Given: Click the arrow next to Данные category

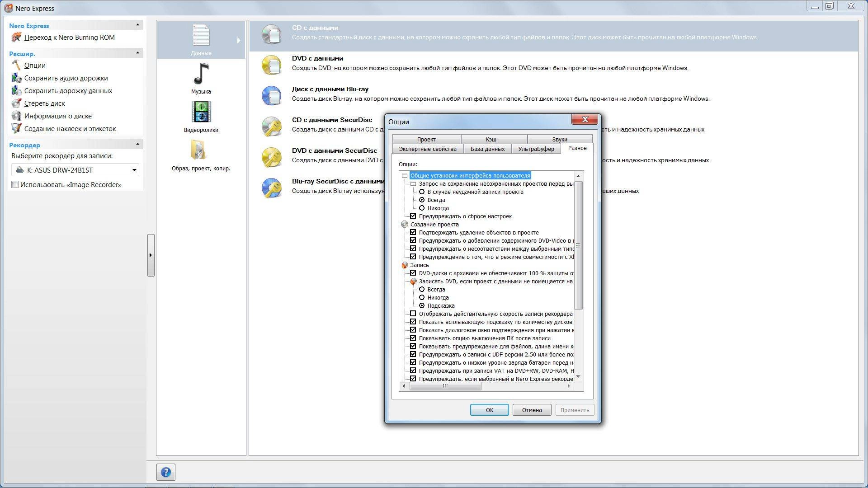Looking at the screenshot, I should 239,41.
